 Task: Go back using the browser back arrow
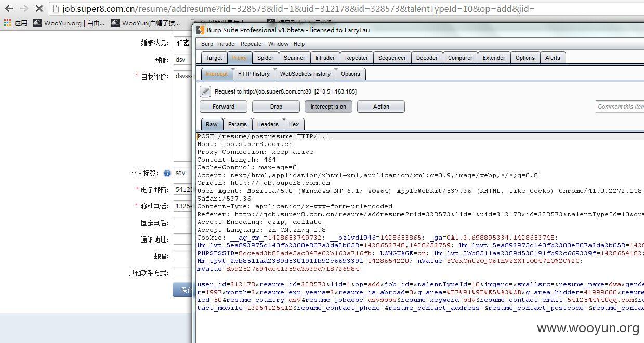[9, 9]
